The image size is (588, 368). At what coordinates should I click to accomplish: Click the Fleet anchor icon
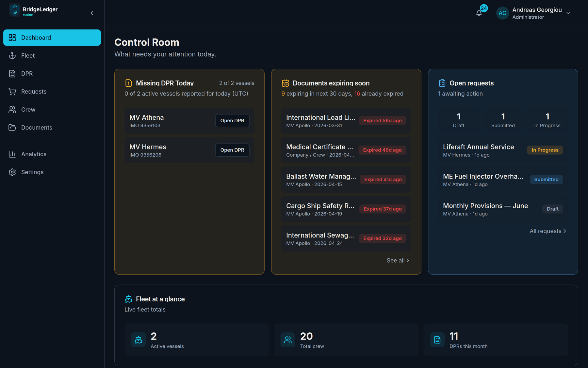tap(12, 56)
